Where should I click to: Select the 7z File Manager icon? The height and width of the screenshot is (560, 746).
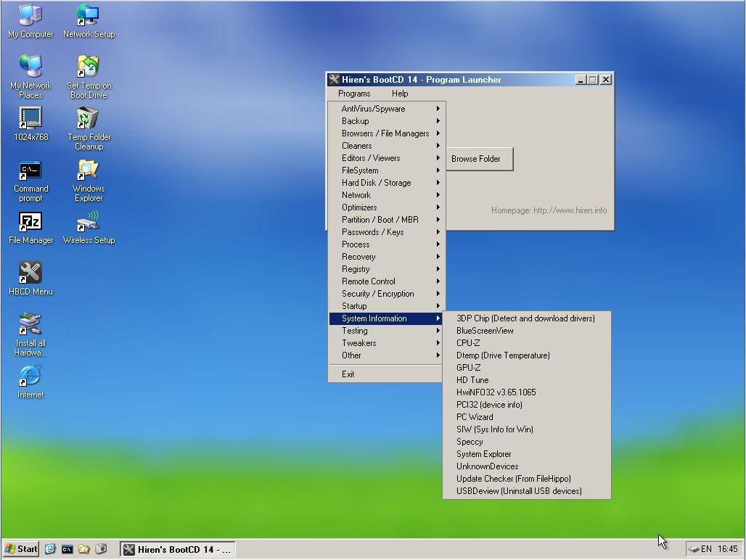pyautogui.click(x=30, y=228)
